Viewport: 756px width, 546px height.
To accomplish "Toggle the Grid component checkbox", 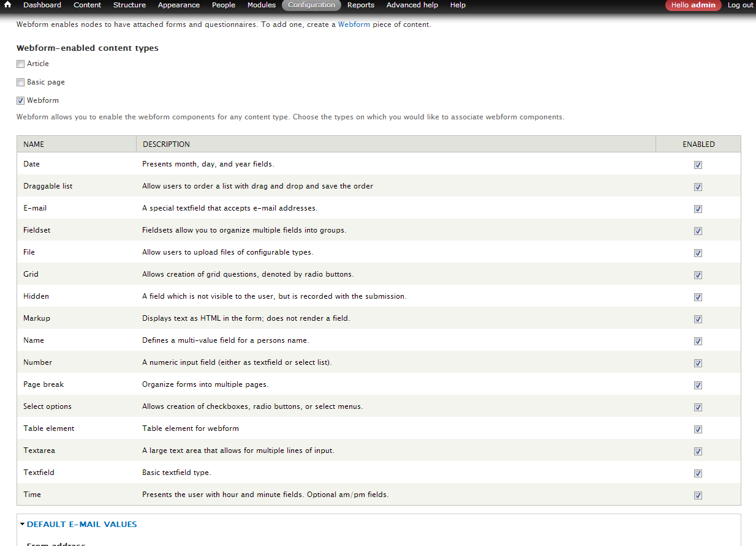I will click(698, 275).
